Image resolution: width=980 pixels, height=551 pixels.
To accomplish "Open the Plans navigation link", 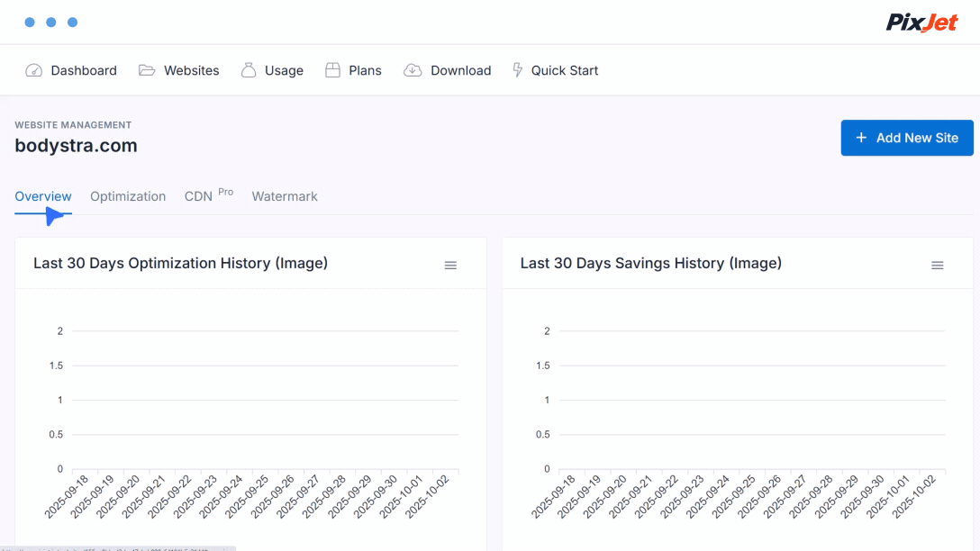I will (x=365, y=70).
